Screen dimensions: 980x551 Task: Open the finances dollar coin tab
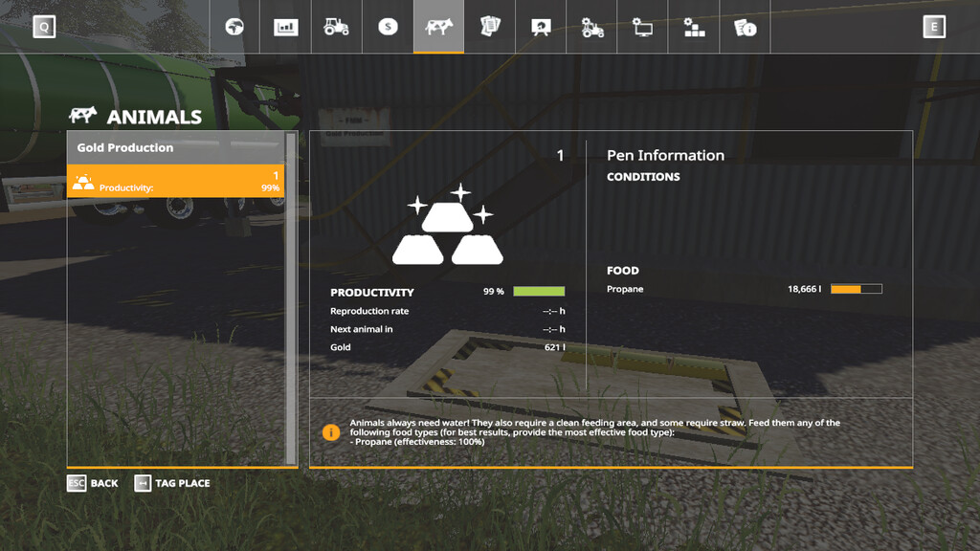388,27
